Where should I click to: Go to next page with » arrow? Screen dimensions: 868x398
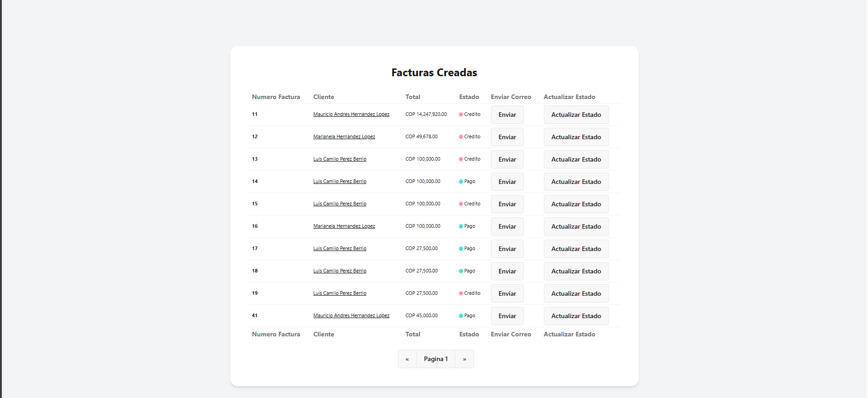[465, 359]
